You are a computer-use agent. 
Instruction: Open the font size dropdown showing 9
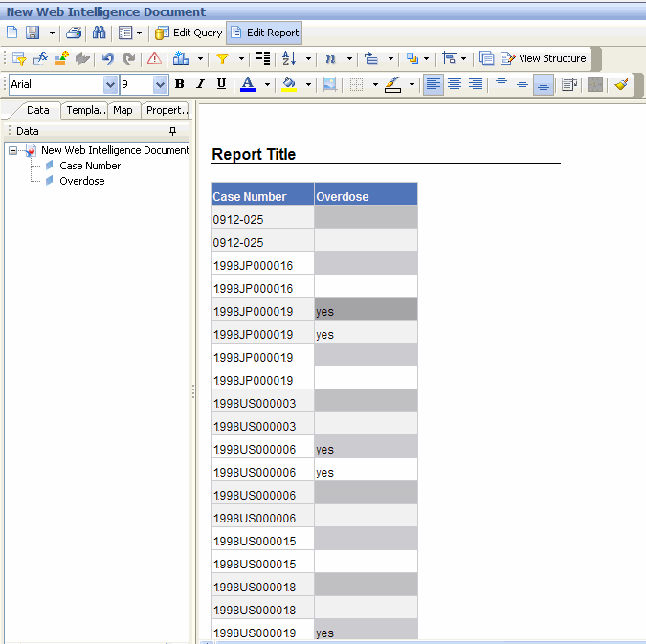coord(160,85)
